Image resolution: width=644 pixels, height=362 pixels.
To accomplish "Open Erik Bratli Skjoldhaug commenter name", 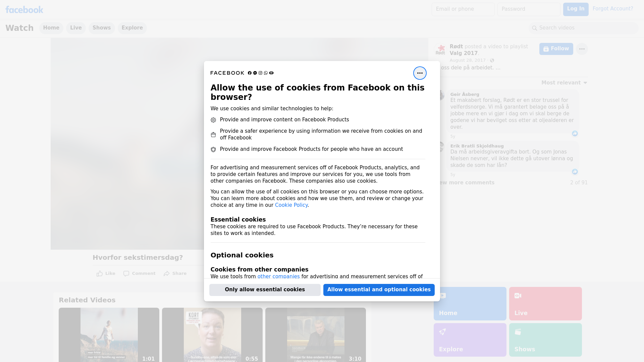I will [477, 146].
